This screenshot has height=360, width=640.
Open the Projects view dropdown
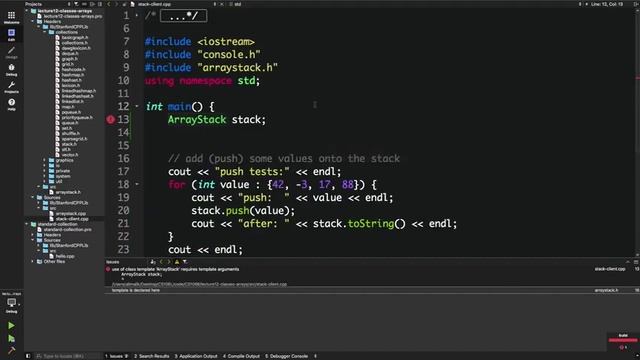pos(69,4)
